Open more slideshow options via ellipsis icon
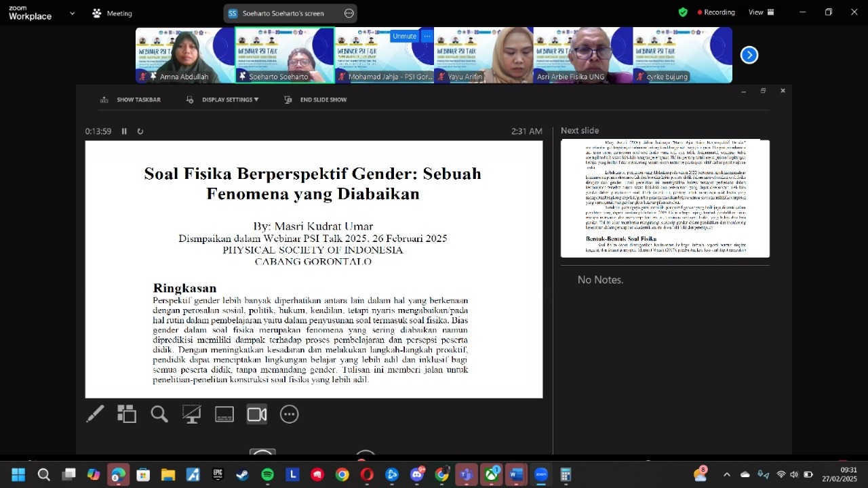Image resolution: width=868 pixels, height=488 pixels. tap(290, 413)
